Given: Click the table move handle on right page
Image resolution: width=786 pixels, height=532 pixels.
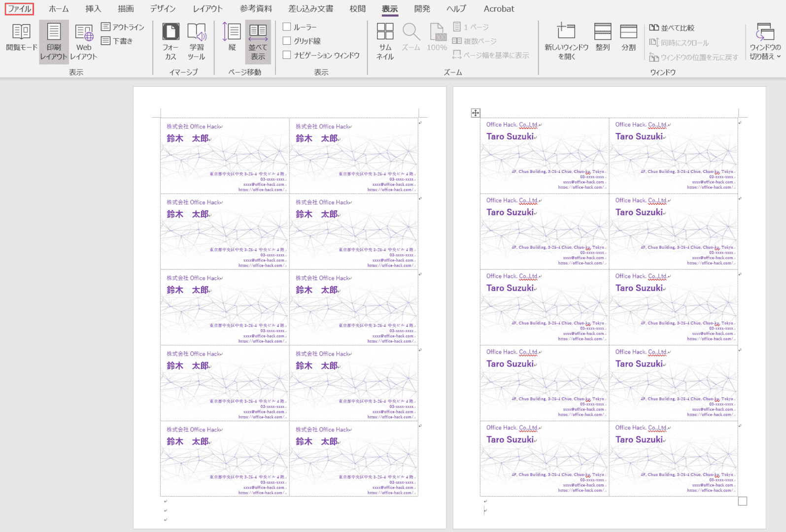Looking at the screenshot, I should pos(475,113).
